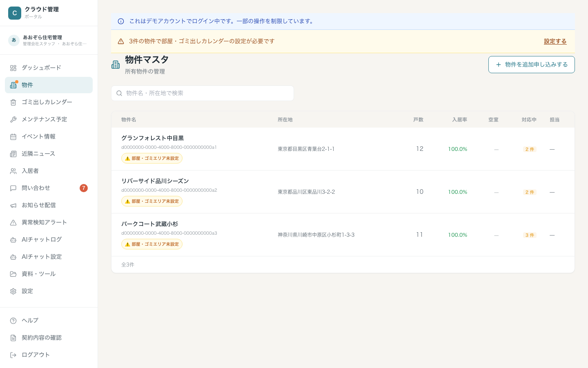Click 部屋・ゴミエリア未設定 badge for パークコート武蔵小杉
Screen dimensions: 588x368
152,244
